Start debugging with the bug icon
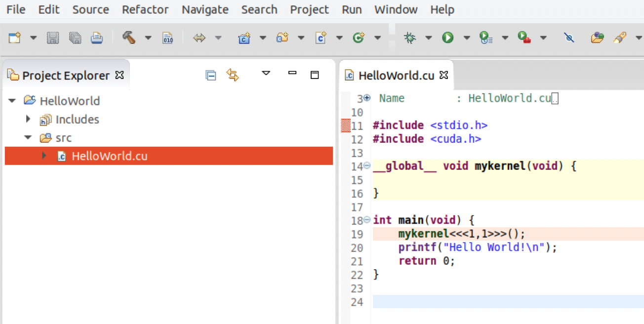The image size is (644, 324). click(x=409, y=37)
